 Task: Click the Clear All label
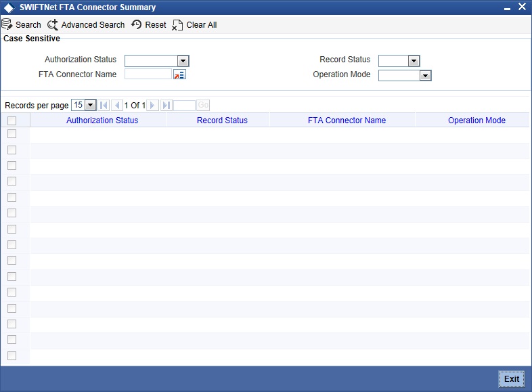click(201, 25)
